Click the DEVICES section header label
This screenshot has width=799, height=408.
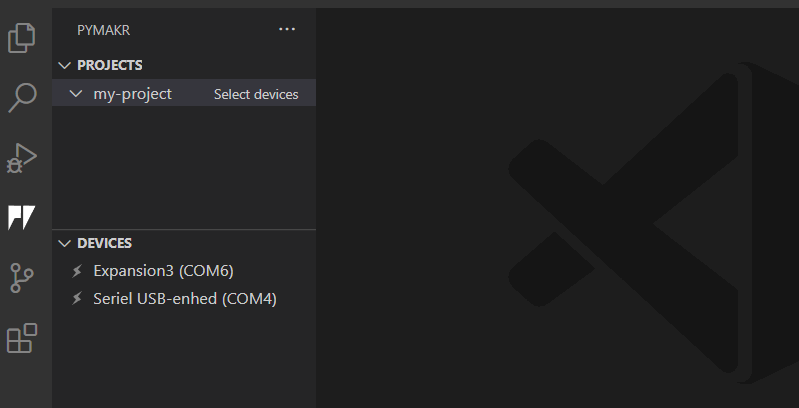point(105,243)
